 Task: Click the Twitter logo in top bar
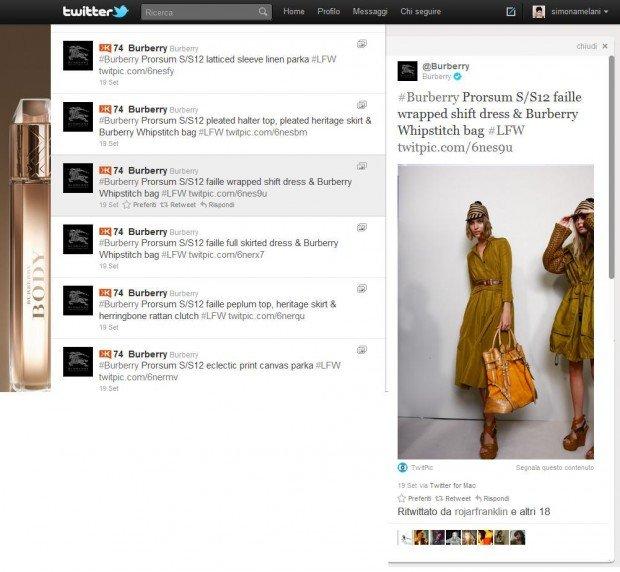(x=96, y=11)
